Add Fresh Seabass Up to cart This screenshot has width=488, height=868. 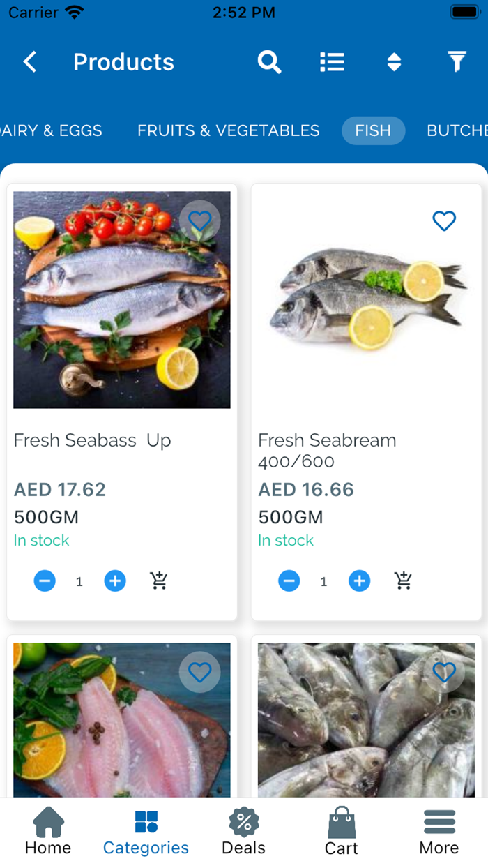click(158, 581)
